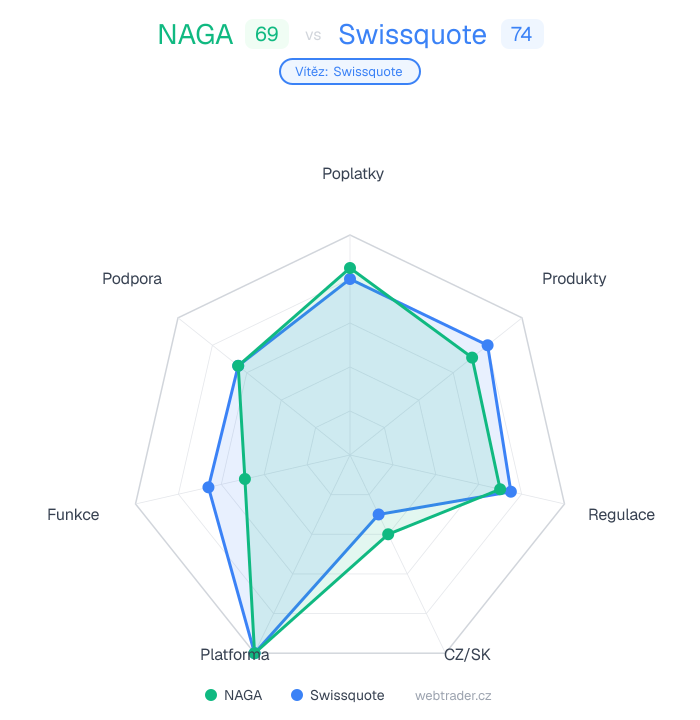Click the NAGA score badge showing 69
Image resolution: width=700 pixels, height=720 pixels.
(266, 34)
